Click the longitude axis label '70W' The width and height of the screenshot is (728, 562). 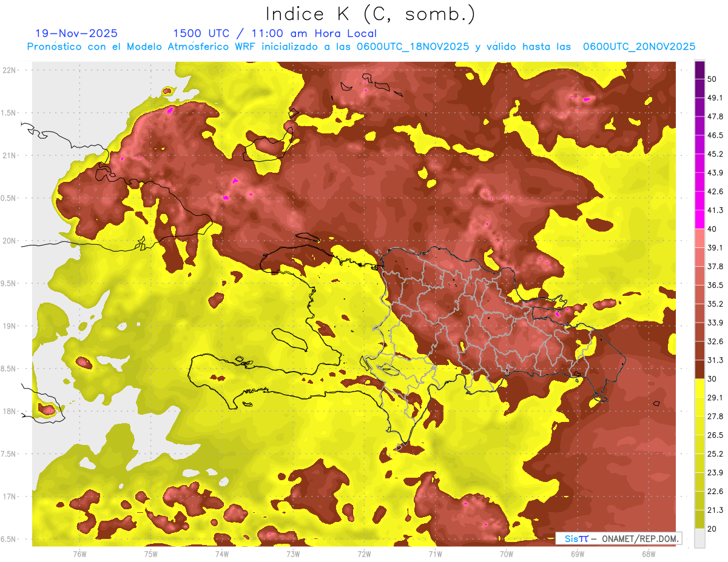point(507,554)
